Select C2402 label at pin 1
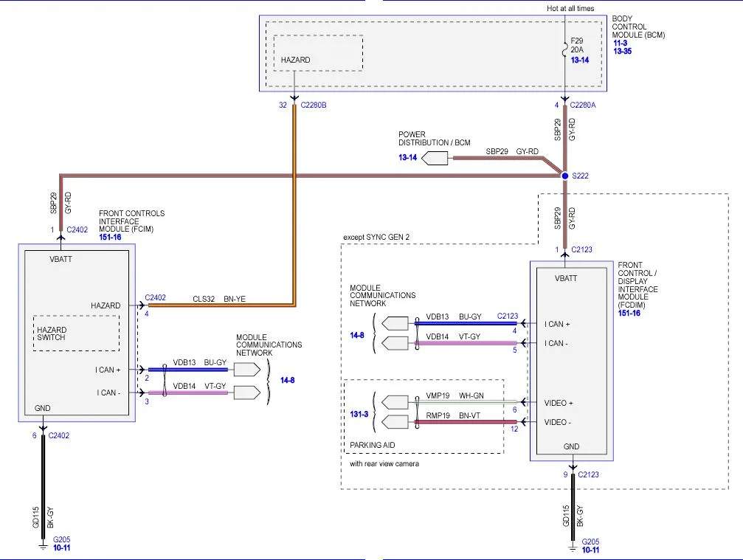This screenshot has width=743, height=560. click(77, 229)
